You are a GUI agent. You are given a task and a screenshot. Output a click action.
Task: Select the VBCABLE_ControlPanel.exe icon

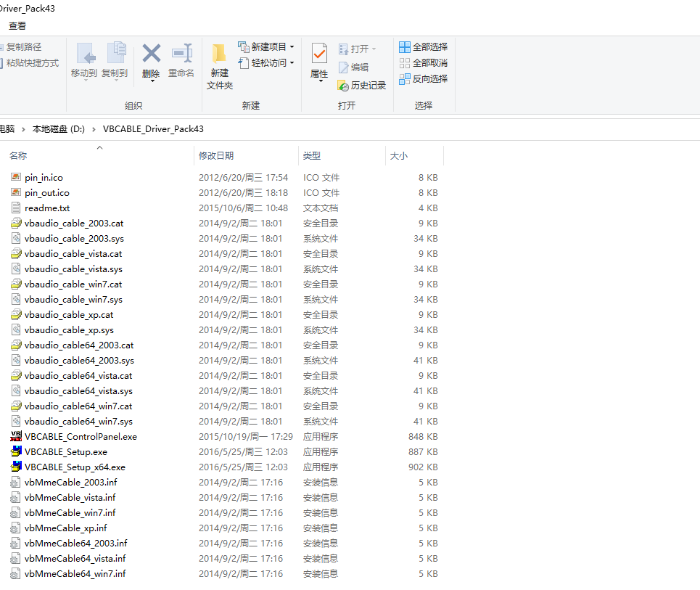pyautogui.click(x=16, y=436)
